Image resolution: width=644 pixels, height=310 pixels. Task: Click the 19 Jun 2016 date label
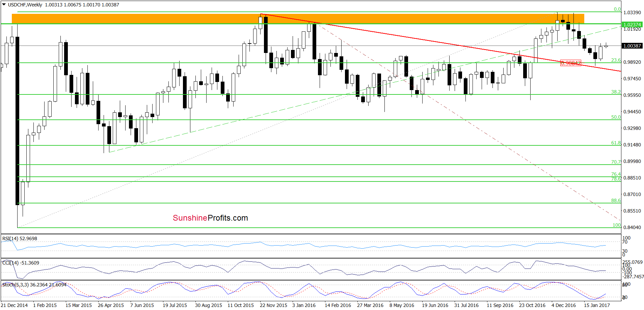pos(435,305)
